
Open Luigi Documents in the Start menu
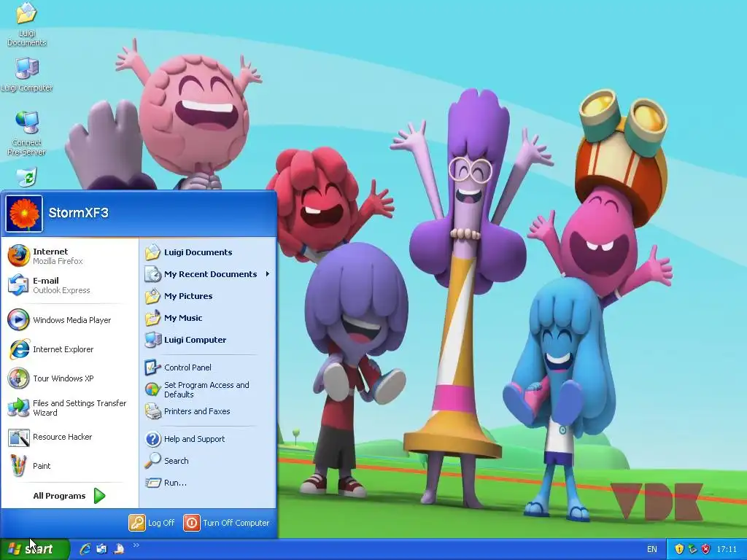pos(208,252)
